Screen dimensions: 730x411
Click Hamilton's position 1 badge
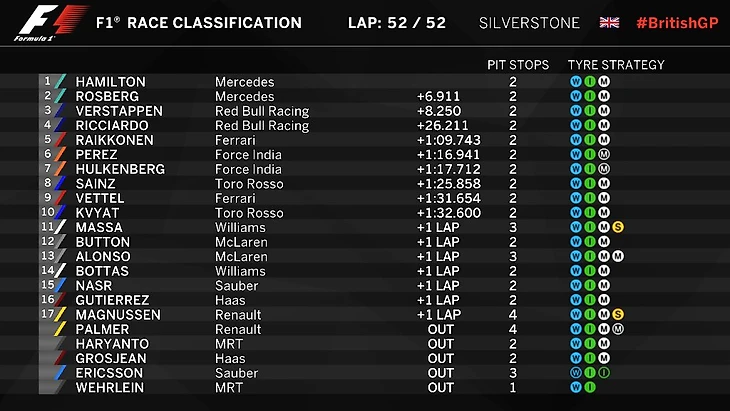[46, 82]
